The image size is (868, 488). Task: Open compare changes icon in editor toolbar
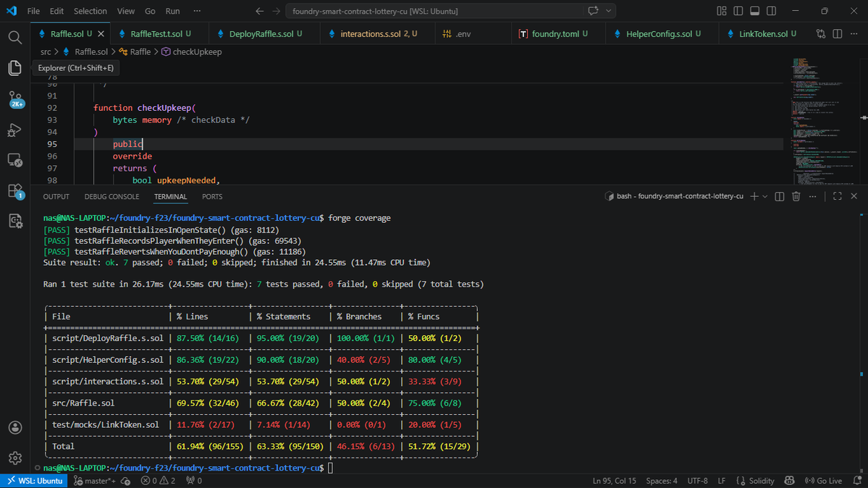pos(821,34)
